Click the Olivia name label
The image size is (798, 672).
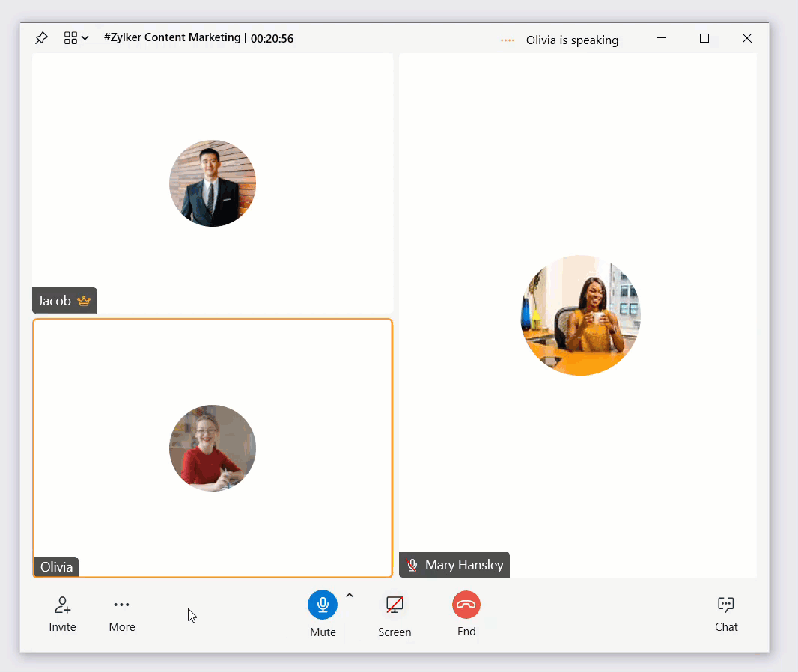pos(56,566)
